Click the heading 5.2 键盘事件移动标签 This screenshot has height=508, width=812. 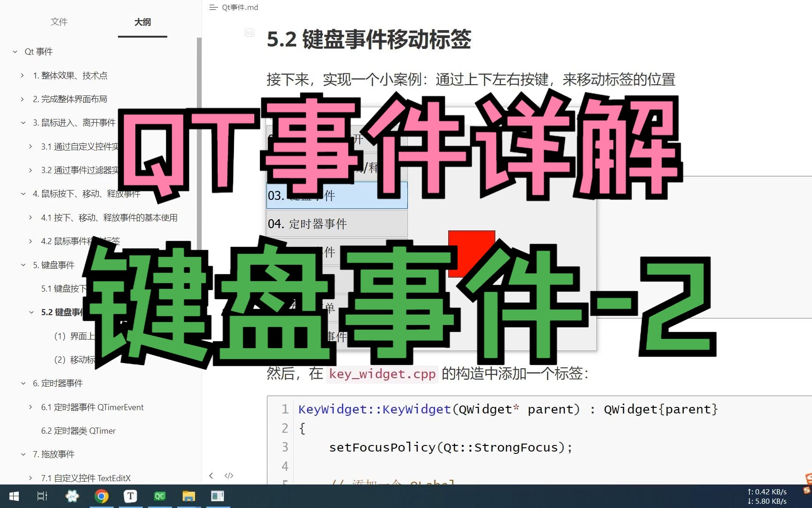coord(369,39)
